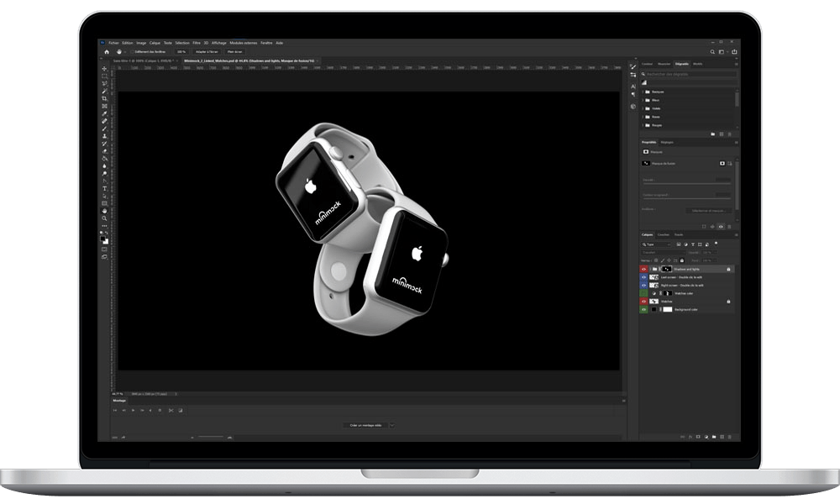Click the 'Plein écran' button
840x504 pixels.
[234, 52]
